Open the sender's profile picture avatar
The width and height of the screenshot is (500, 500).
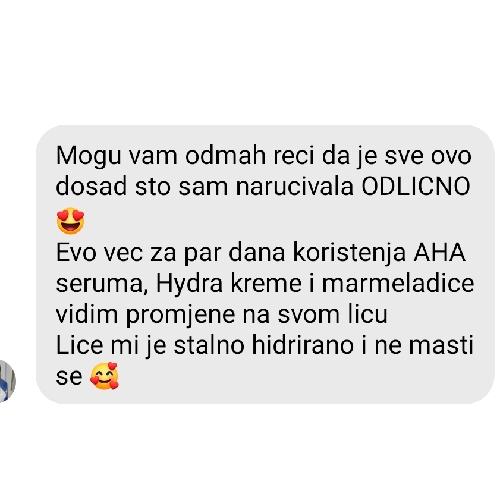coord(7,381)
